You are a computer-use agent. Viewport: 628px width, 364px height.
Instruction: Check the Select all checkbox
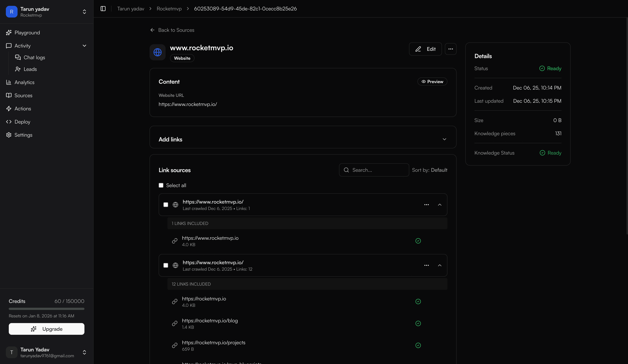coord(161,185)
